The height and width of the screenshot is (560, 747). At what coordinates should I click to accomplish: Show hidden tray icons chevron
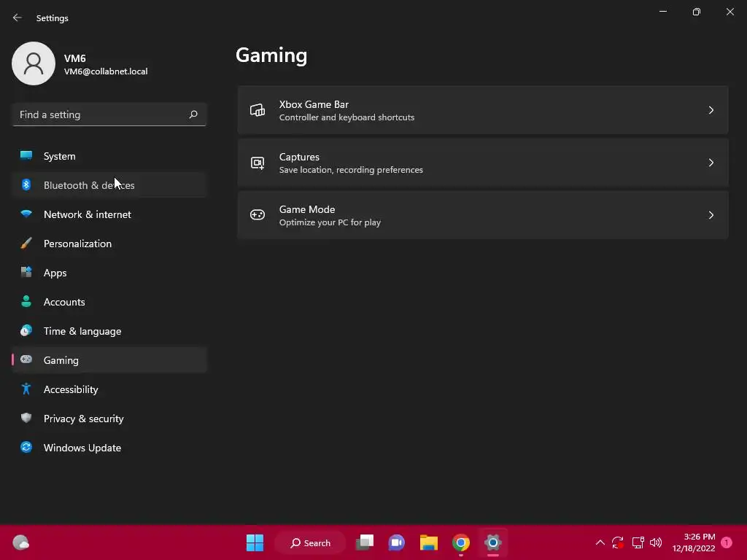600,542
